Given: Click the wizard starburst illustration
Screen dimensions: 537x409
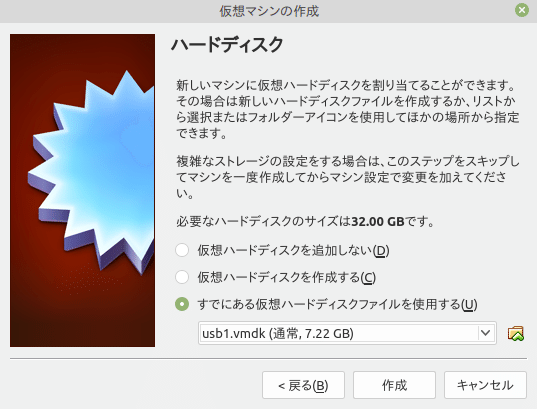Looking at the screenshot, I should tap(83, 190).
